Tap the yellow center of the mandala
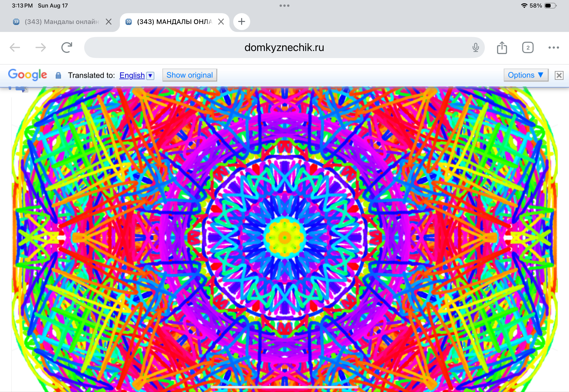Image resolution: width=569 pixels, height=392 pixels. 284,237
